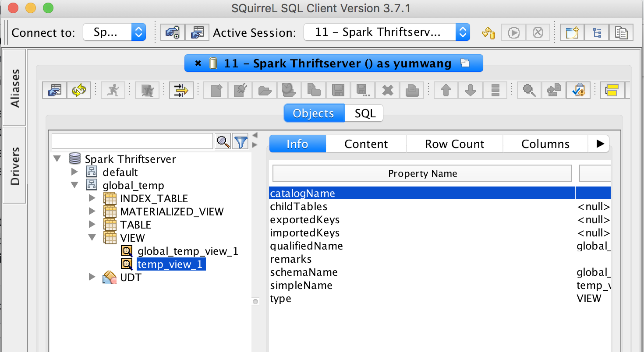Click the new session properties icon in main toolbar
644x352 pixels.
197,32
